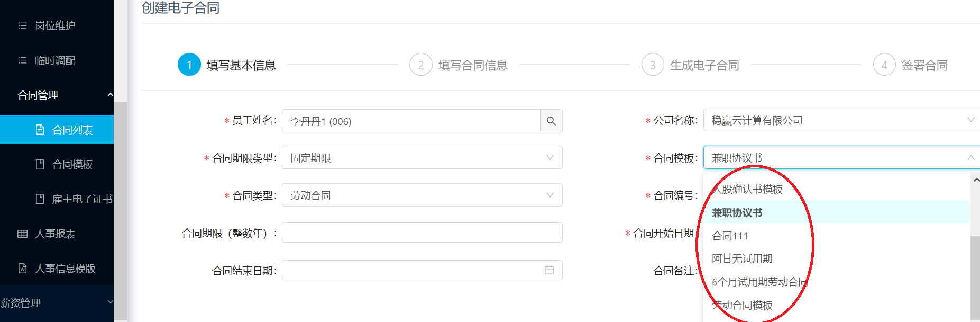Click the 岗位维护 list icon in sidebar
Image resolution: width=980 pixels, height=322 pixels.
22,25
